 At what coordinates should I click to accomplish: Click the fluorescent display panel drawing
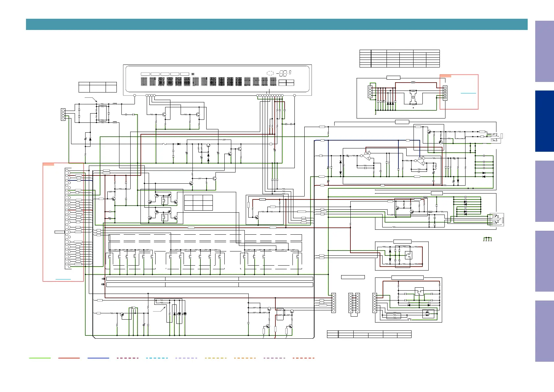217,80
